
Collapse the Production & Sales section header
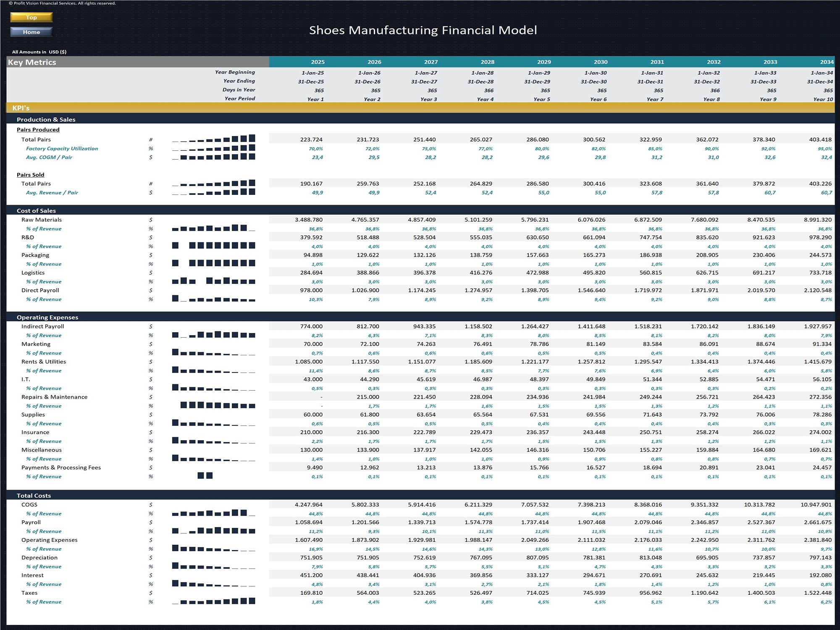[x=45, y=119]
